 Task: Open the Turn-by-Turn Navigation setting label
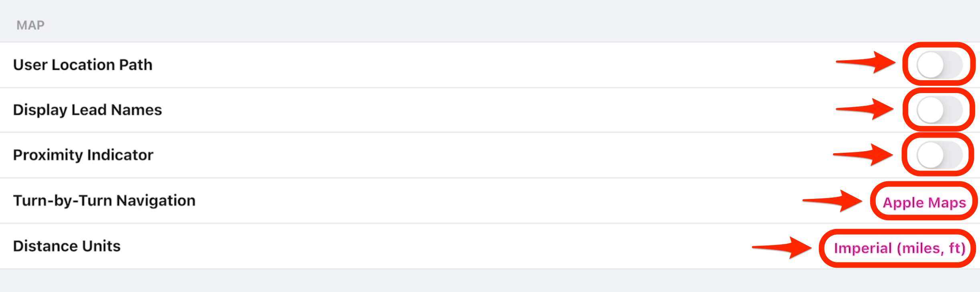click(x=104, y=201)
